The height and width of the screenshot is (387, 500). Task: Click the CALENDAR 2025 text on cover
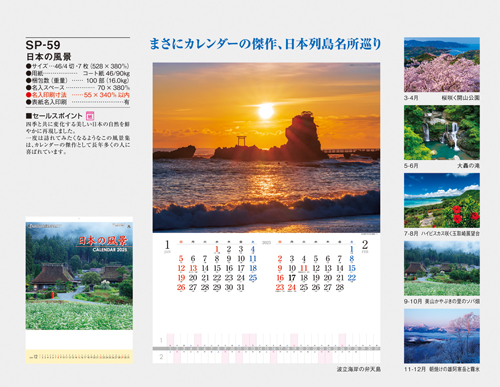(x=110, y=250)
